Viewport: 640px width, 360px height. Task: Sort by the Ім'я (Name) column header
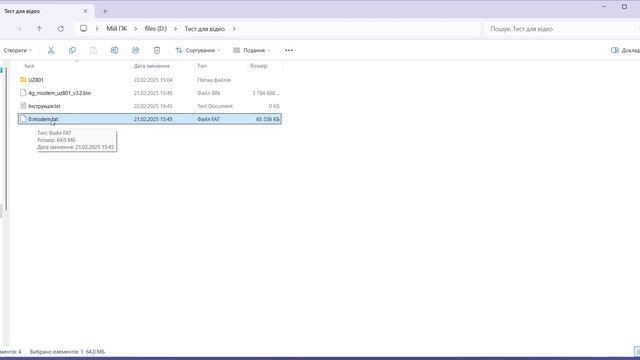point(29,66)
